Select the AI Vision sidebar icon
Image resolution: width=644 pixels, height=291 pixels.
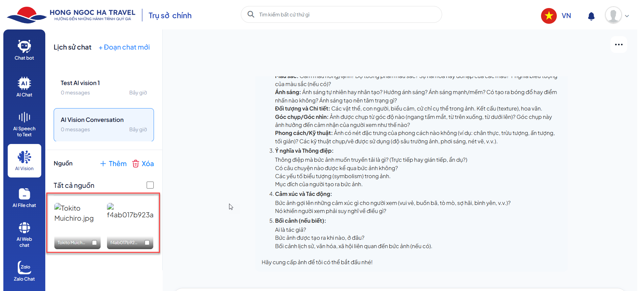point(24,161)
